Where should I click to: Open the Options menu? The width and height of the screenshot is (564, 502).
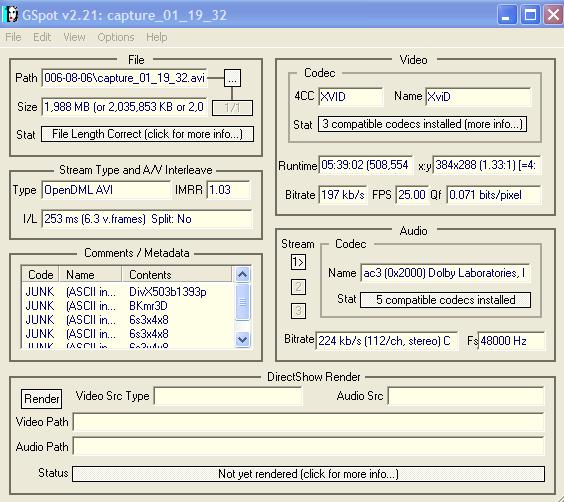tap(116, 37)
